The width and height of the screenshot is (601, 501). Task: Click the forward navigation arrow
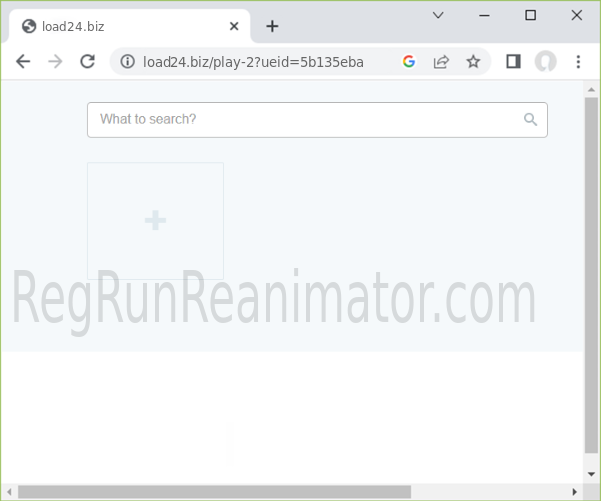[55, 62]
